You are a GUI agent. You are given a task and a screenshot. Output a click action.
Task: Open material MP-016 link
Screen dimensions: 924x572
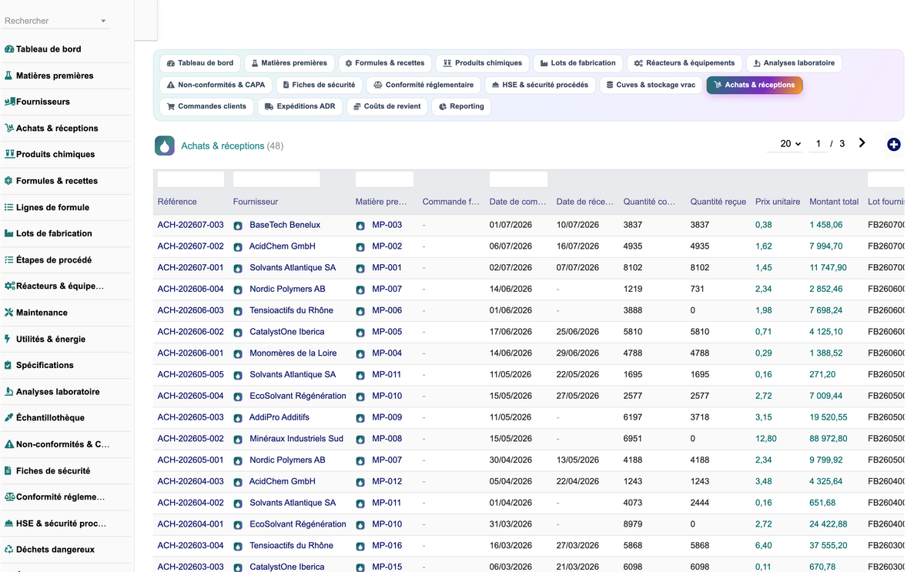(x=387, y=546)
